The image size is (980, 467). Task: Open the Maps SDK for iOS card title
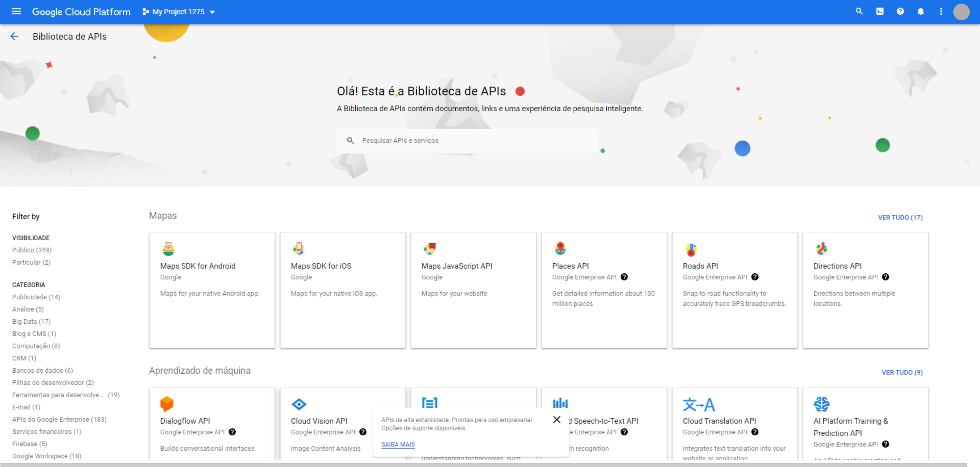pos(321,266)
